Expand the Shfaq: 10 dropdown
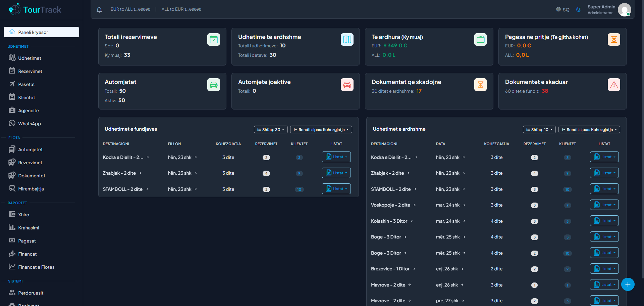The height and width of the screenshot is (306, 644). pyautogui.click(x=539, y=130)
